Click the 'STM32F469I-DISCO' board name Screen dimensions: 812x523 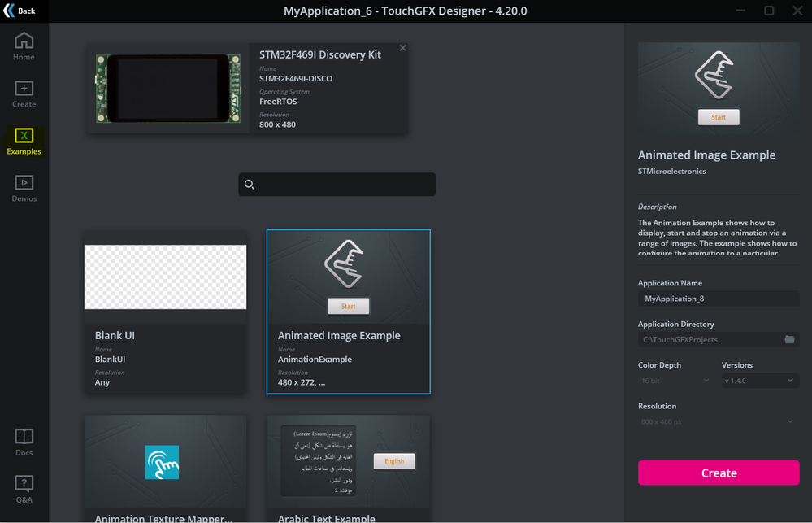[296, 79]
